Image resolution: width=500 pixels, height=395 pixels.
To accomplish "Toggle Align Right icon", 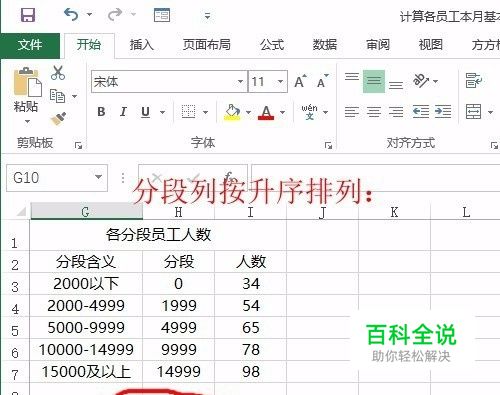I will 396,112.
